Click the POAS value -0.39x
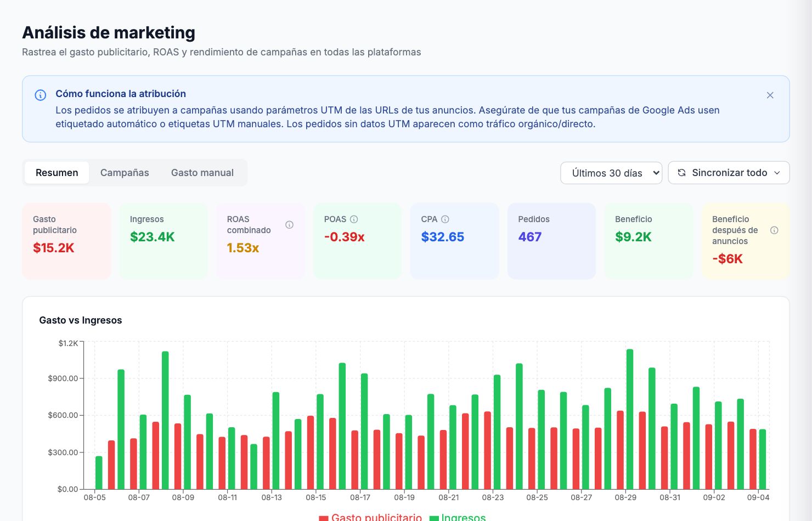Screen dimensions: 812x521 click(345, 237)
